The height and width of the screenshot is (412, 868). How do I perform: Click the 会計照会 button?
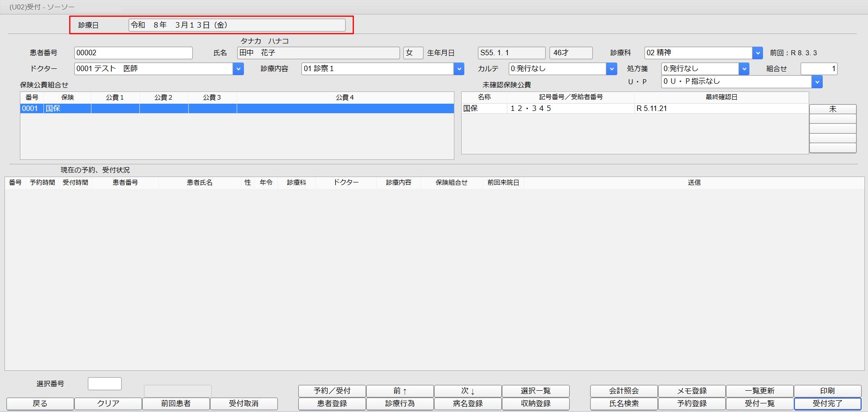624,391
